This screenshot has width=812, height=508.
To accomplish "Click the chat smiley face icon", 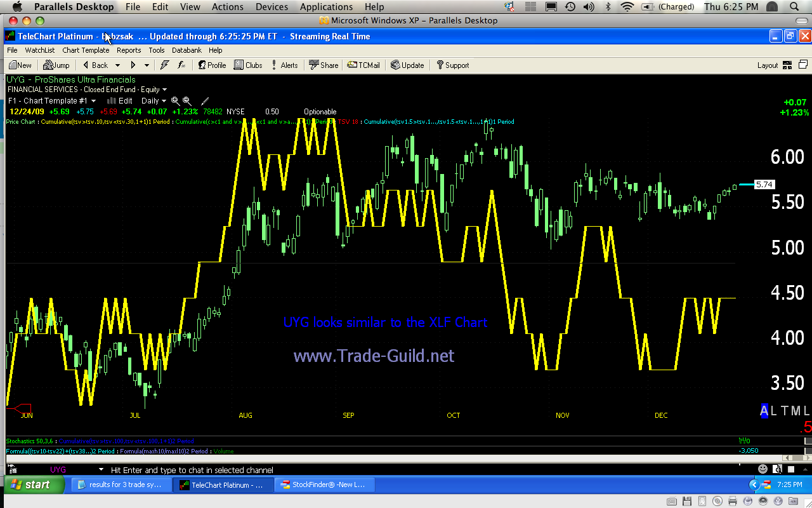I will coord(763,469).
